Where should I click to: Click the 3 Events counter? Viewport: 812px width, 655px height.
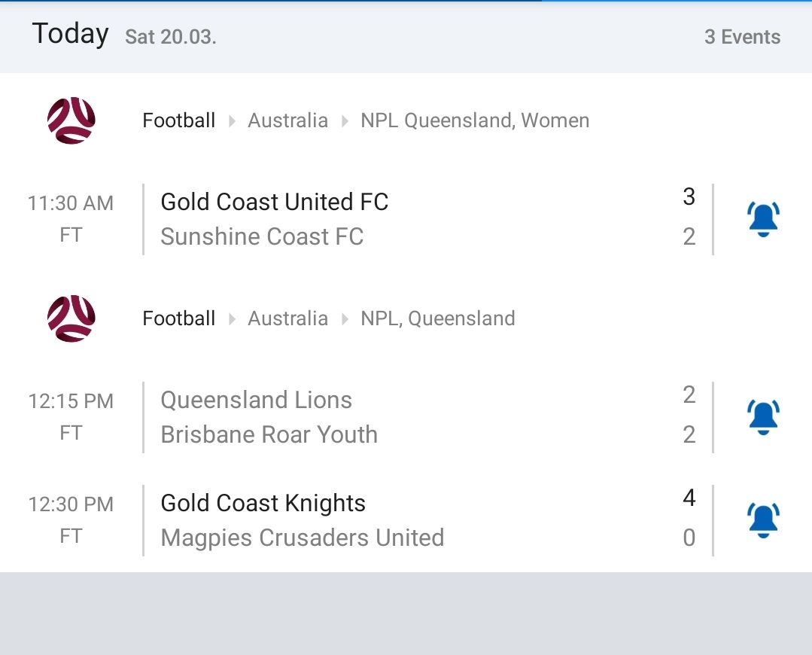coord(742,37)
